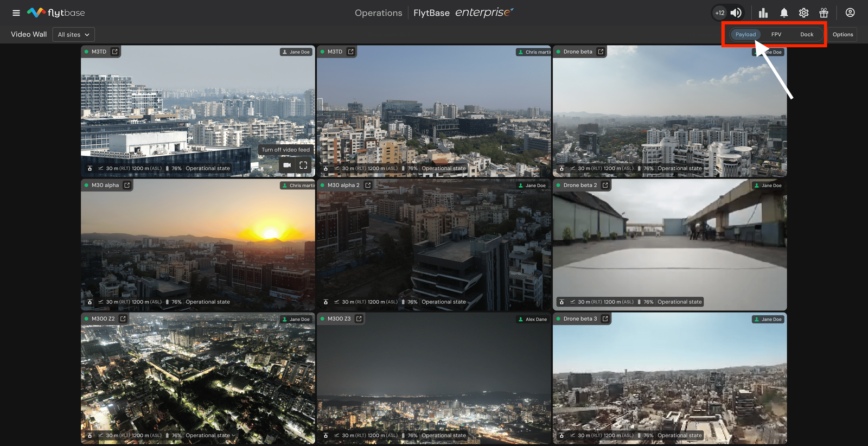Click the M30 alpha 2 drone name
The width and height of the screenshot is (868, 446).
343,185
